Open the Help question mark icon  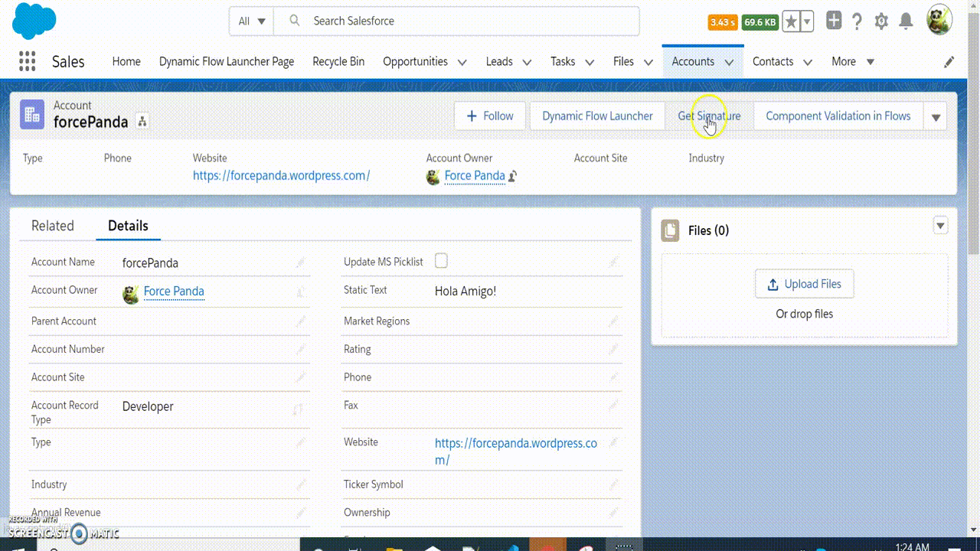click(857, 21)
